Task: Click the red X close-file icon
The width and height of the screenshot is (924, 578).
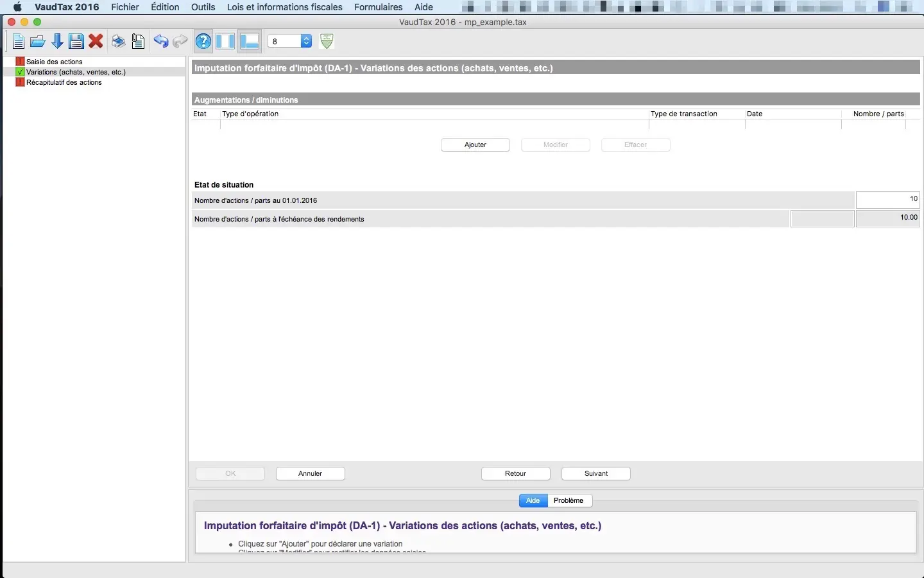Action: [96, 42]
